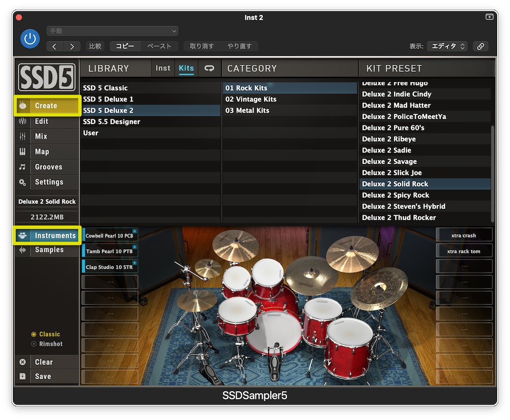Click the コピー button
The width and height of the screenshot is (510, 420).
125,46
